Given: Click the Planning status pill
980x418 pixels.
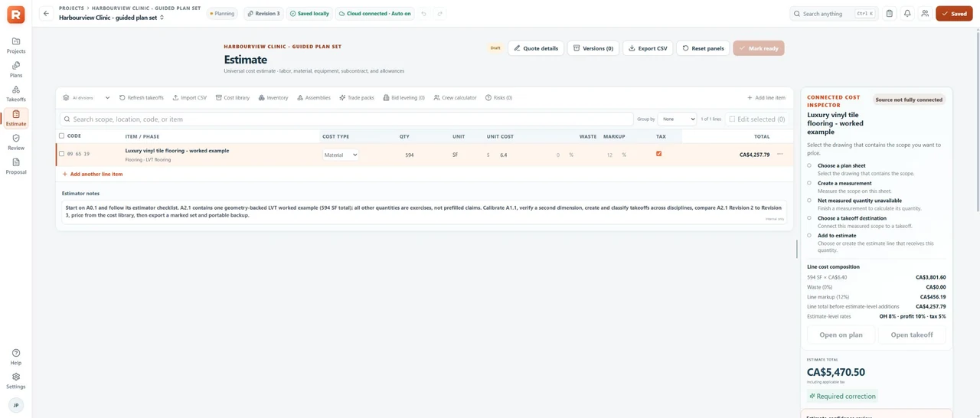Looking at the screenshot, I should click(x=222, y=14).
